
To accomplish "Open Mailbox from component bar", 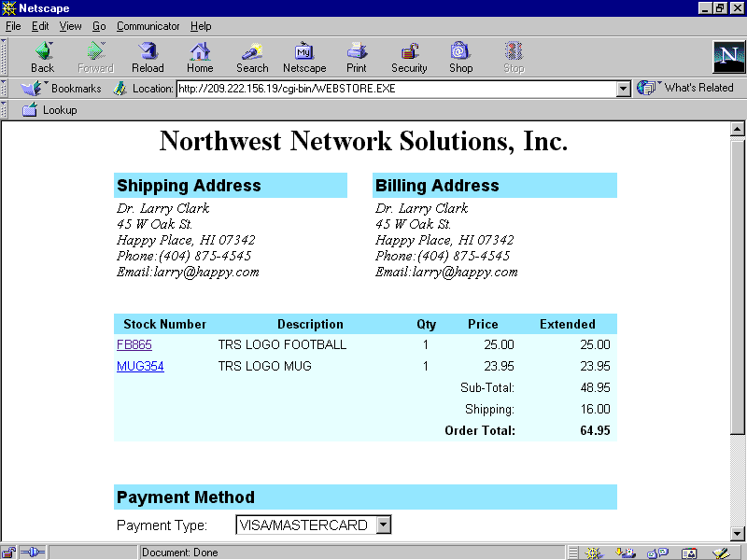I will [625, 553].
